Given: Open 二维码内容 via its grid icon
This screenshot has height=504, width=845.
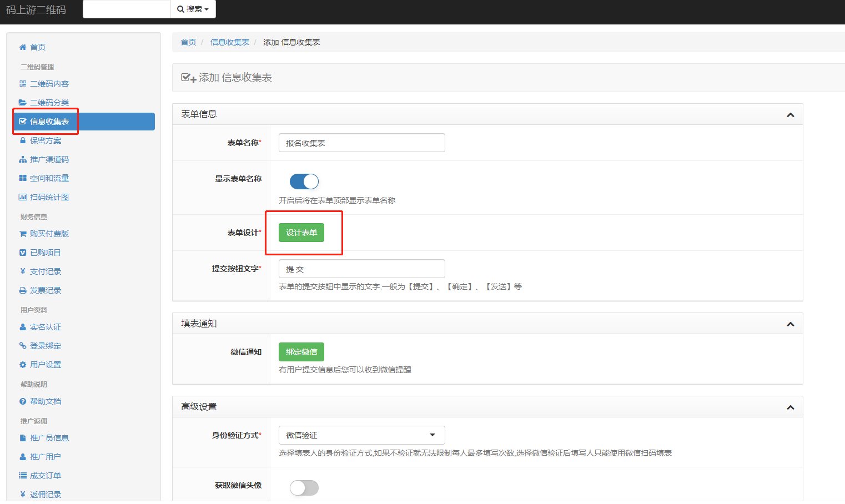Looking at the screenshot, I should 22,83.
